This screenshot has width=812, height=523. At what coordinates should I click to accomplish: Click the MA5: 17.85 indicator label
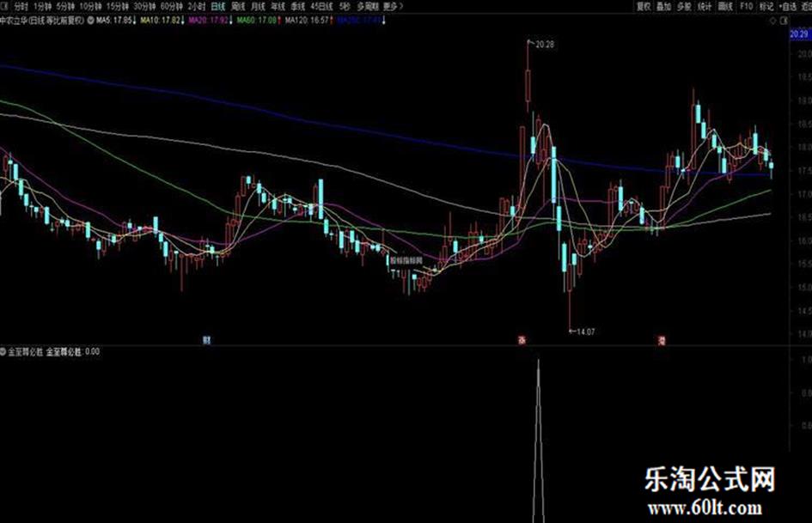click(x=116, y=21)
